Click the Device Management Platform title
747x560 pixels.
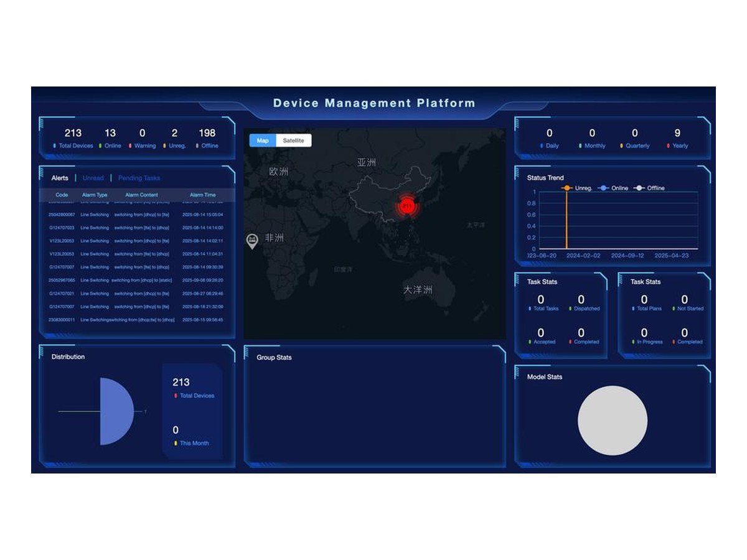pos(374,103)
